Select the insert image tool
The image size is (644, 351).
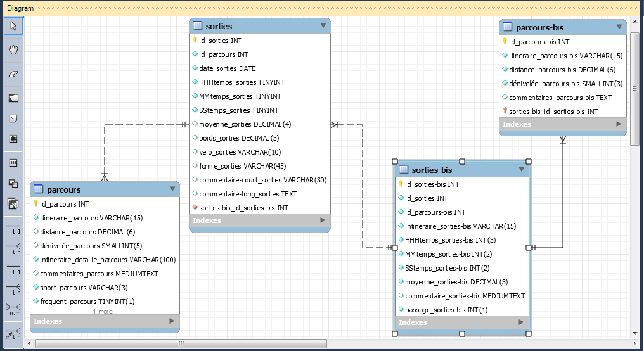[13, 139]
